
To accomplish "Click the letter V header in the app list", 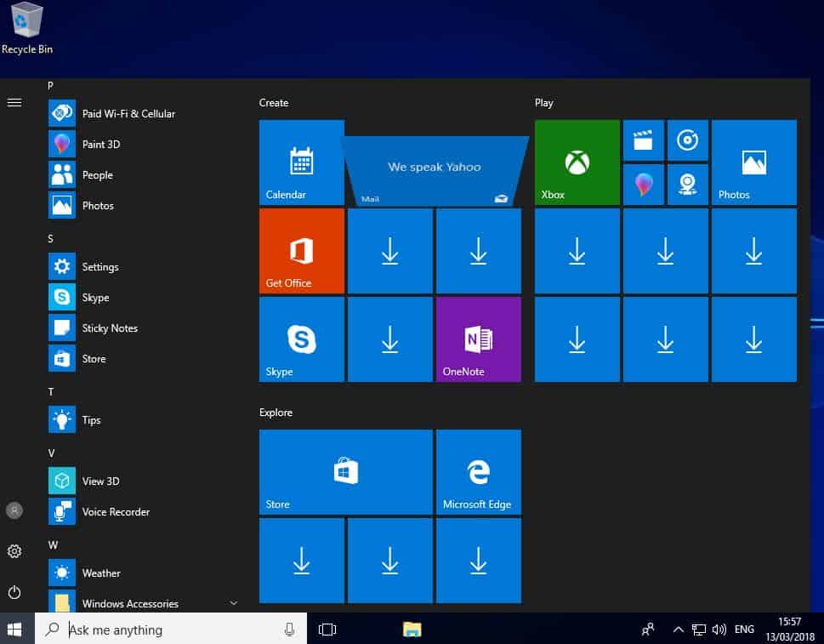I will tap(51, 453).
